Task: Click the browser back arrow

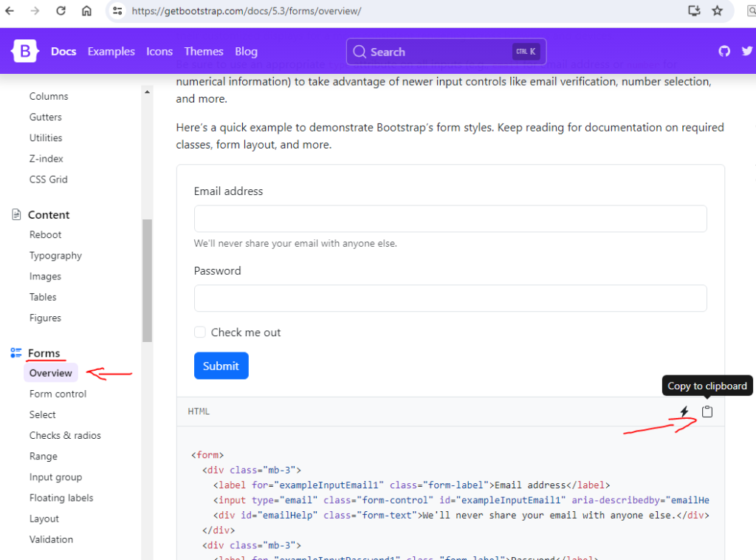Action: click(10, 11)
